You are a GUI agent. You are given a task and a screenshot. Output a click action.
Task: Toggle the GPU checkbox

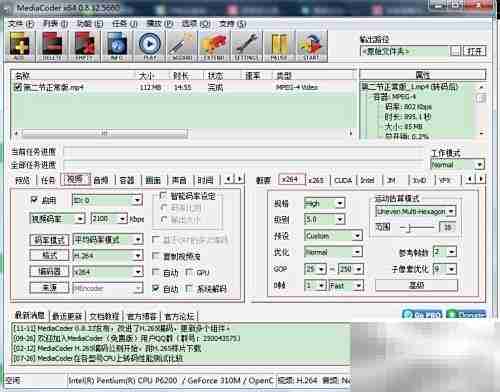coord(189,272)
